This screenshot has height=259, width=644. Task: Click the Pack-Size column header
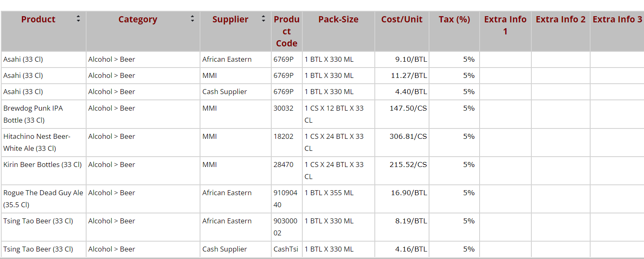(338, 19)
